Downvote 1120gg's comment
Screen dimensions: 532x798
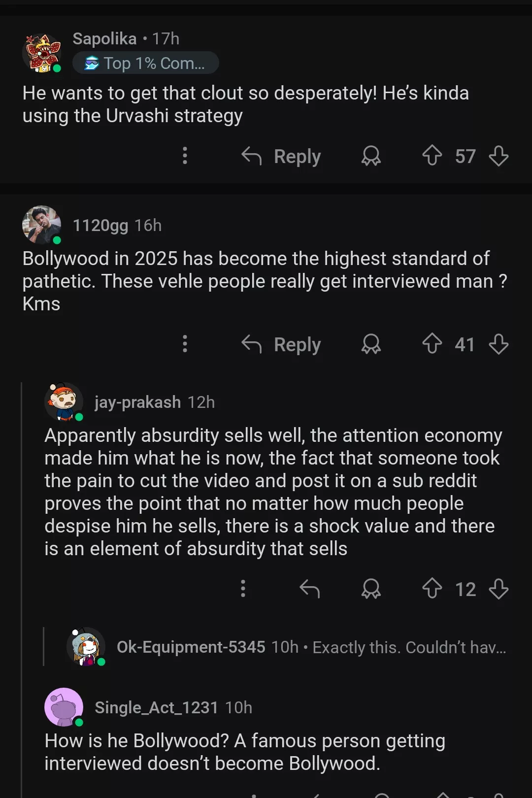pyautogui.click(x=499, y=344)
